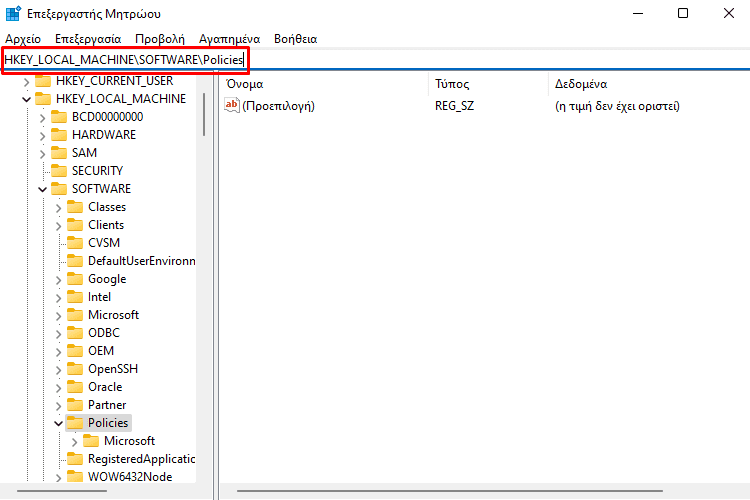Select the OpenSSH key label
This screenshot has width=750, height=500.
click(113, 369)
